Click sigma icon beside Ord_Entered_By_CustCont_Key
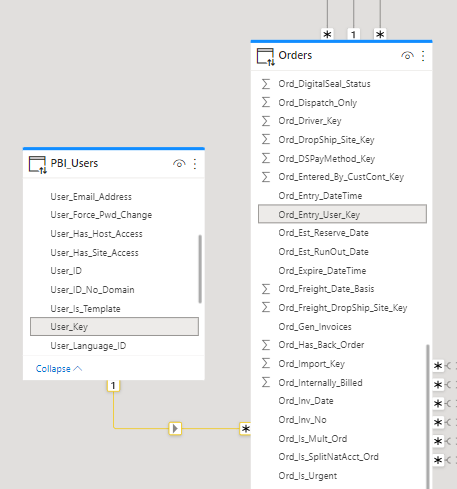 [x=266, y=177]
